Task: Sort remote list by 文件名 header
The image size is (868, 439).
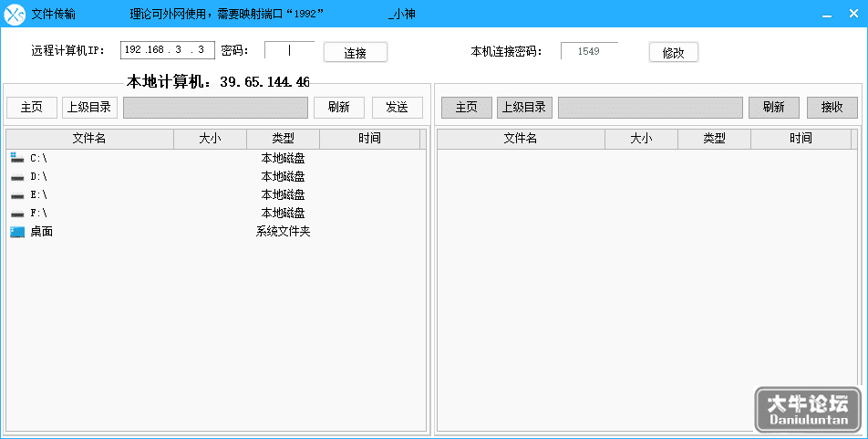Action: [x=521, y=139]
